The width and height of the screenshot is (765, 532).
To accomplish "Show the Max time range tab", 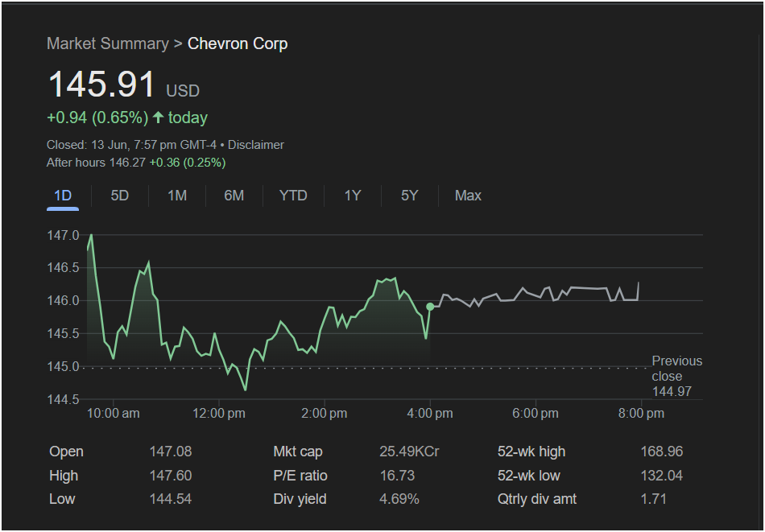I will tap(468, 196).
